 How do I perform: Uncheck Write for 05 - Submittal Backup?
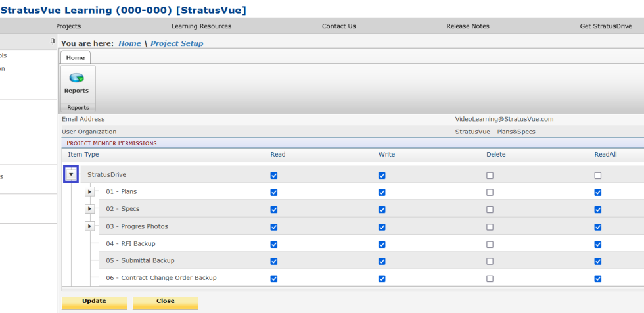tap(382, 261)
